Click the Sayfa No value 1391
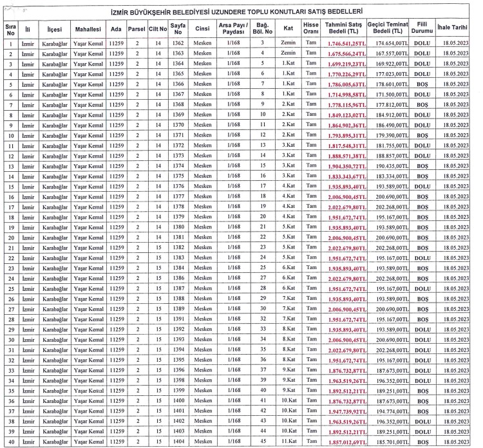Viewport: 483px width, 448px height. 178,319
